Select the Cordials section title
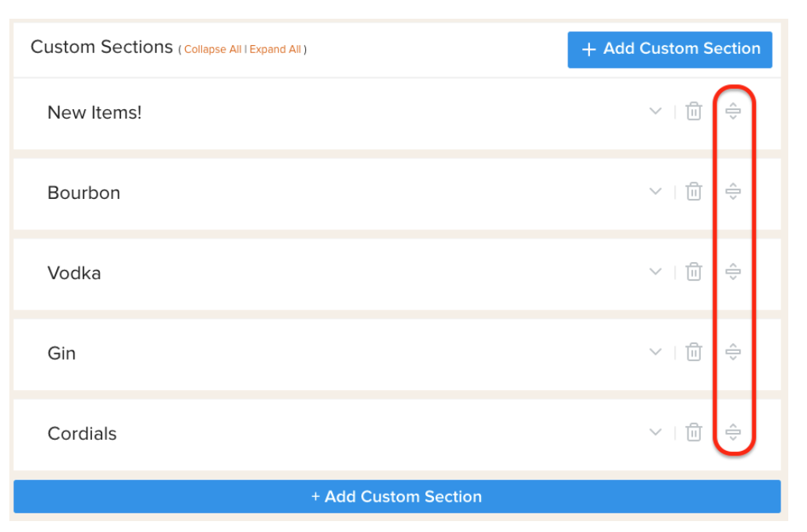The image size is (807, 532). [x=83, y=434]
